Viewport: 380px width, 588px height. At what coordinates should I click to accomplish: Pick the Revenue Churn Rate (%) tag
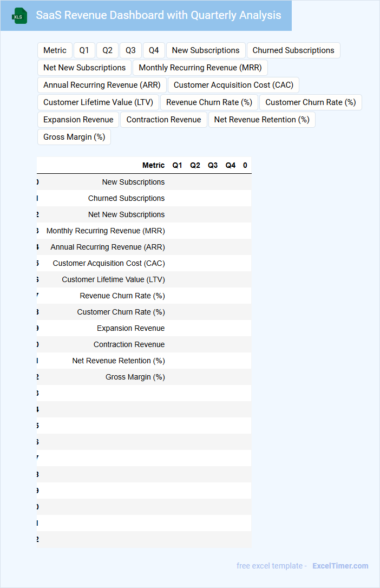(x=209, y=102)
